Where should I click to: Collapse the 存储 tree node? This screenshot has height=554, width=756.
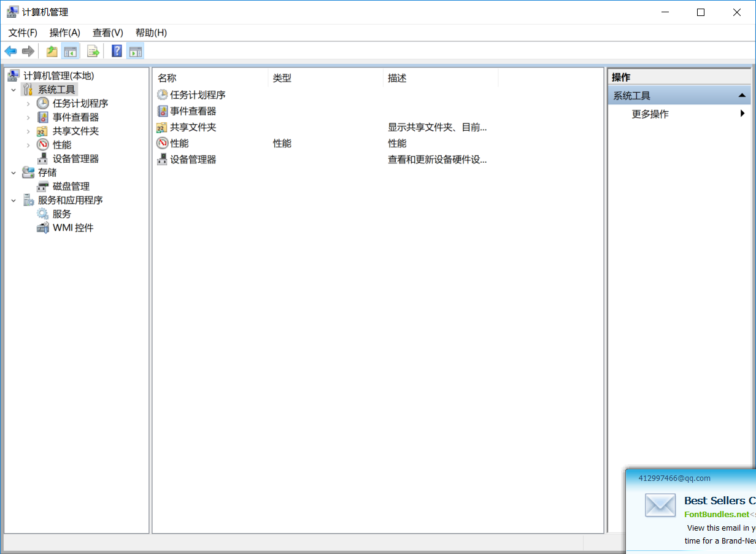point(13,172)
